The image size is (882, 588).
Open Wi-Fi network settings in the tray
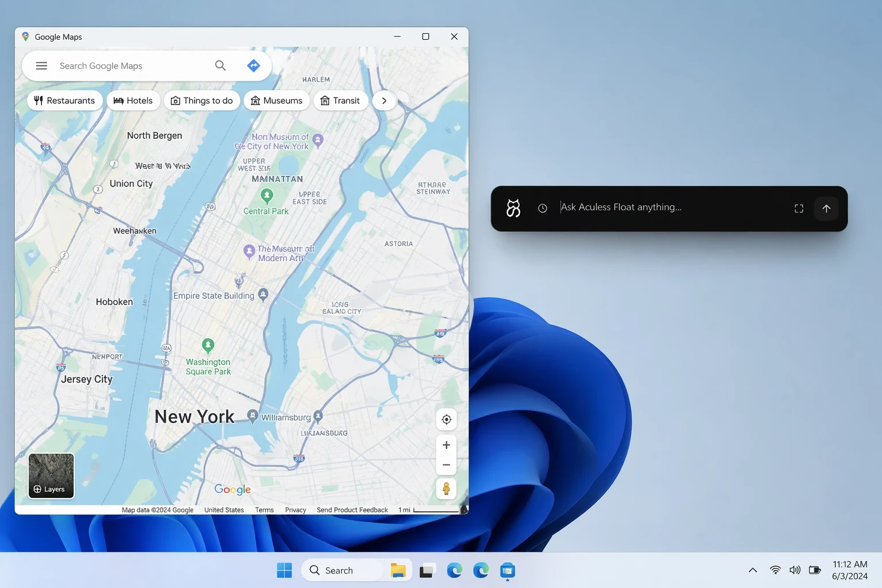point(775,570)
